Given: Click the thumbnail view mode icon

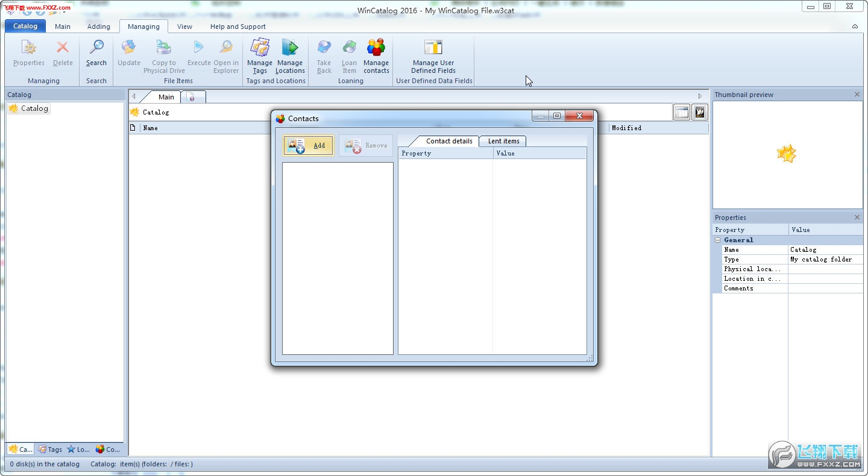Looking at the screenshot, I should pos(700,112).
